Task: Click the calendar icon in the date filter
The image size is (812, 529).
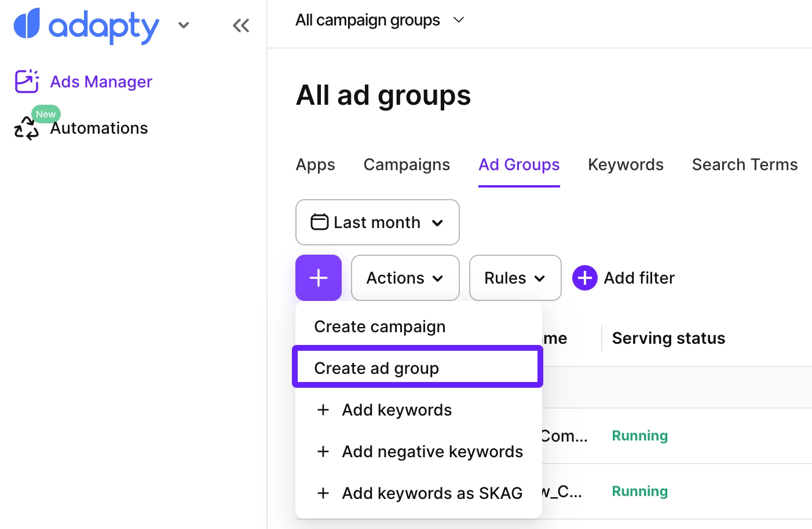Action: (320, 222)
